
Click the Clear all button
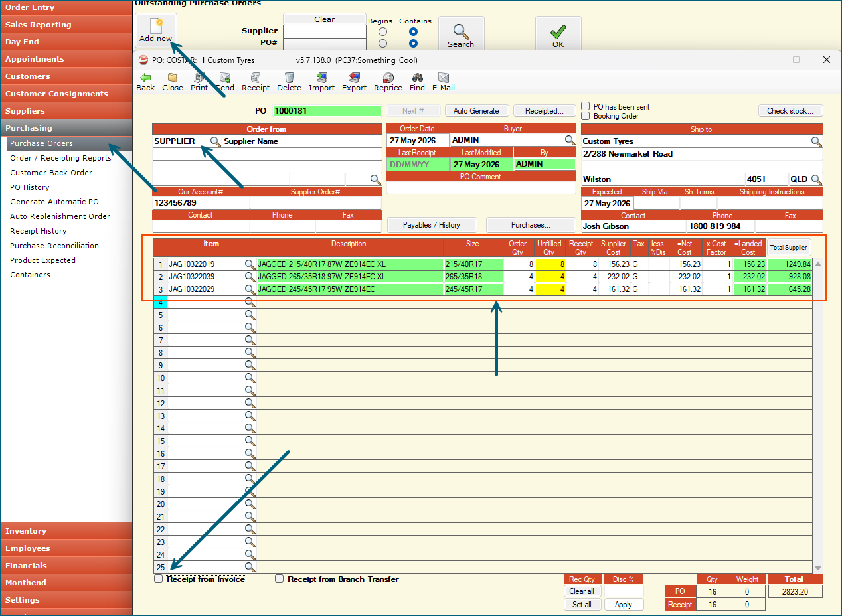[582, 591]
